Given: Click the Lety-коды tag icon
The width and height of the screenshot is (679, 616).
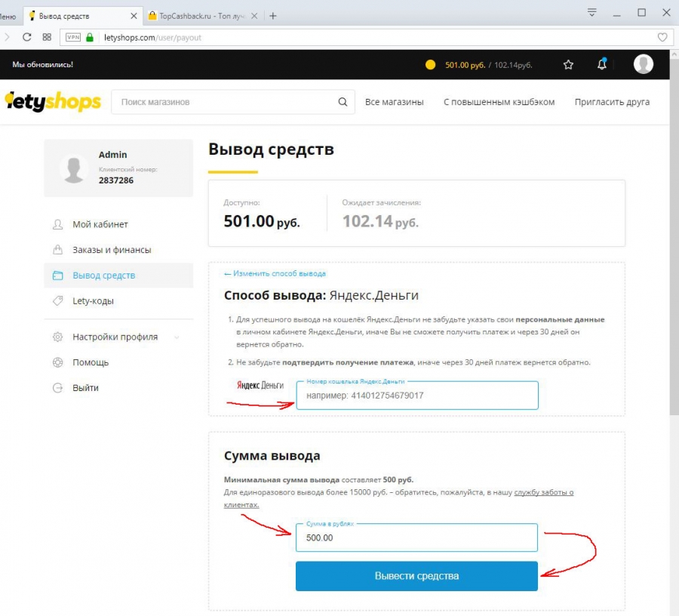Looking at the screenshot, I should tap(57, 300).
